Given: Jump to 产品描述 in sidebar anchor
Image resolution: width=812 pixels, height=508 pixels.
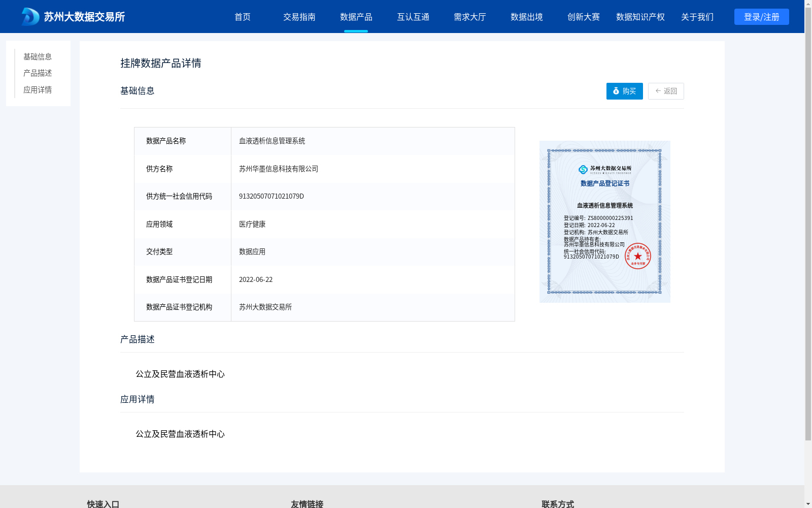Looking at the screenshot, I should point(38,73).
